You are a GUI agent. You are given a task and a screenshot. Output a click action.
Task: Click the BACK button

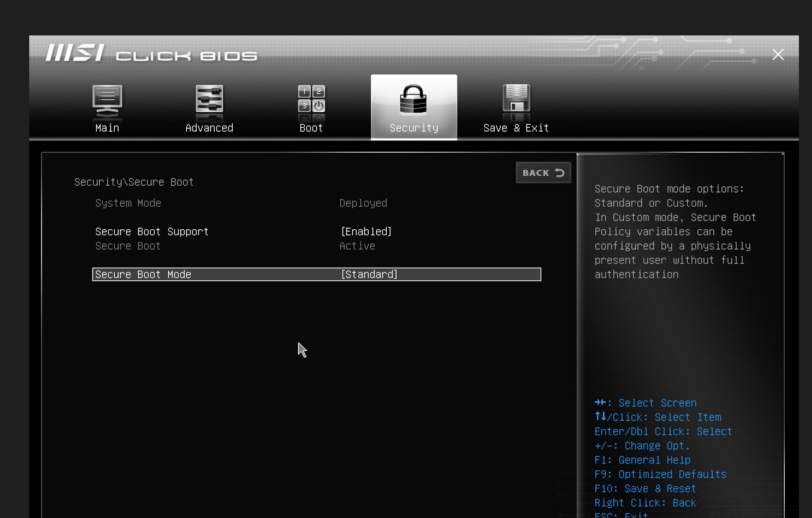pos(543,173)
